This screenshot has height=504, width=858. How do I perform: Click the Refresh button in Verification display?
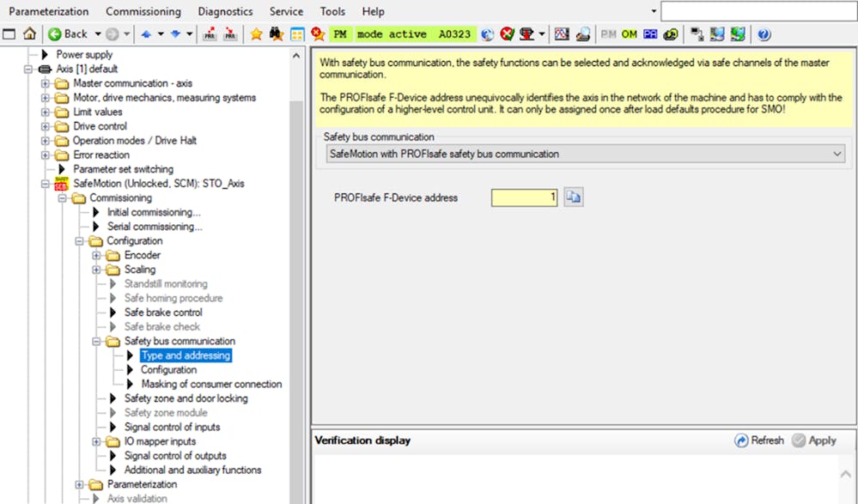click(x=759, y=440)
